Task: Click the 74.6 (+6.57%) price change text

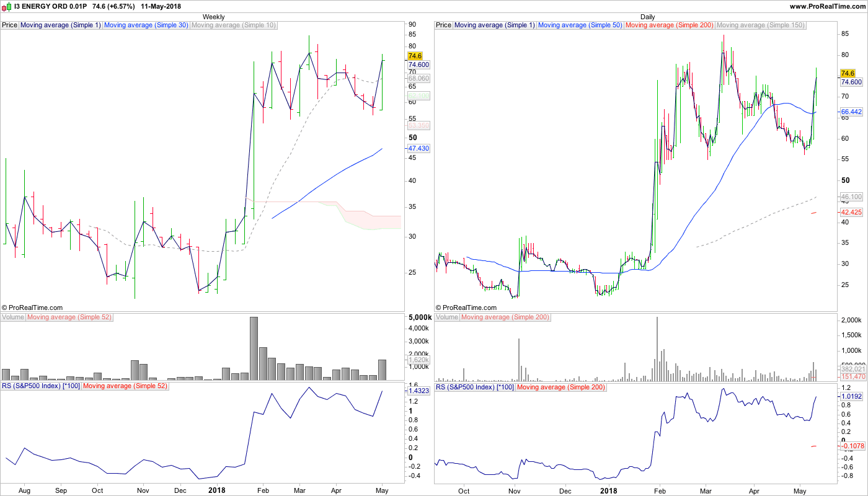Action: (113, 6)
